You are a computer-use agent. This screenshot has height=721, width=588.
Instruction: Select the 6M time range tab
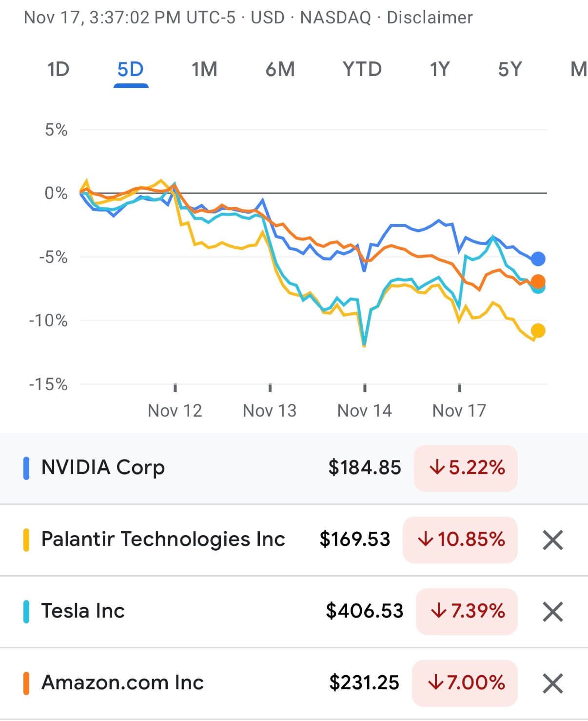(x=280, y=69)
